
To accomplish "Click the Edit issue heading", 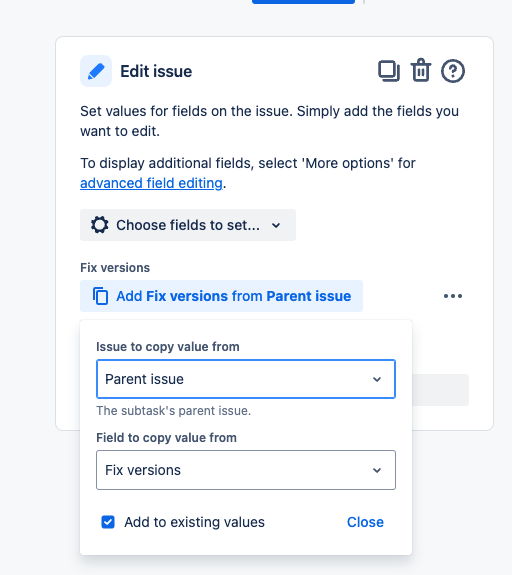I will coord(156,71).
